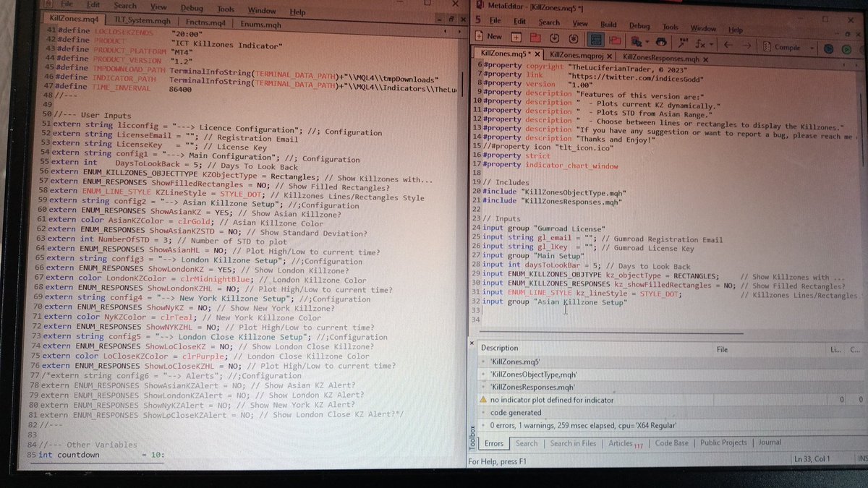This screenshot has width=868, height=488.
Task: Click the fx function insert icon
Action: (x=701, y=44)
